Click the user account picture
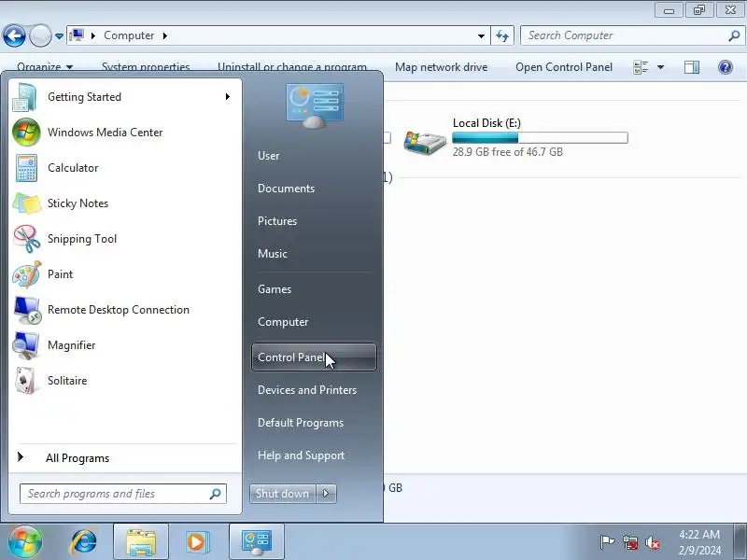 pyautogui.click(x=315, y=105)
